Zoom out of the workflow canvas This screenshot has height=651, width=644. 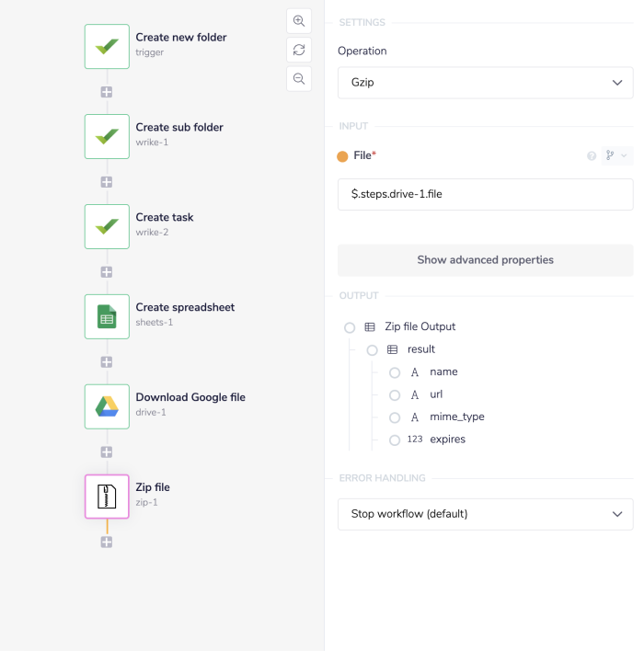coord(299,79)
